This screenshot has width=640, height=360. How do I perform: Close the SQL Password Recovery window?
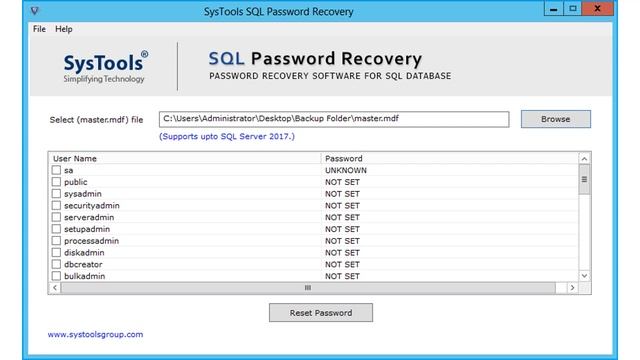[597, 9]
